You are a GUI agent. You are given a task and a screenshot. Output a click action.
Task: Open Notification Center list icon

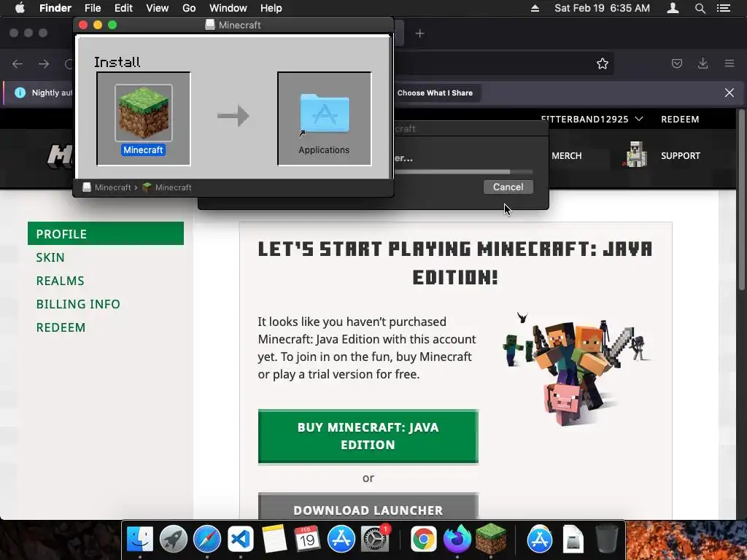724,8
